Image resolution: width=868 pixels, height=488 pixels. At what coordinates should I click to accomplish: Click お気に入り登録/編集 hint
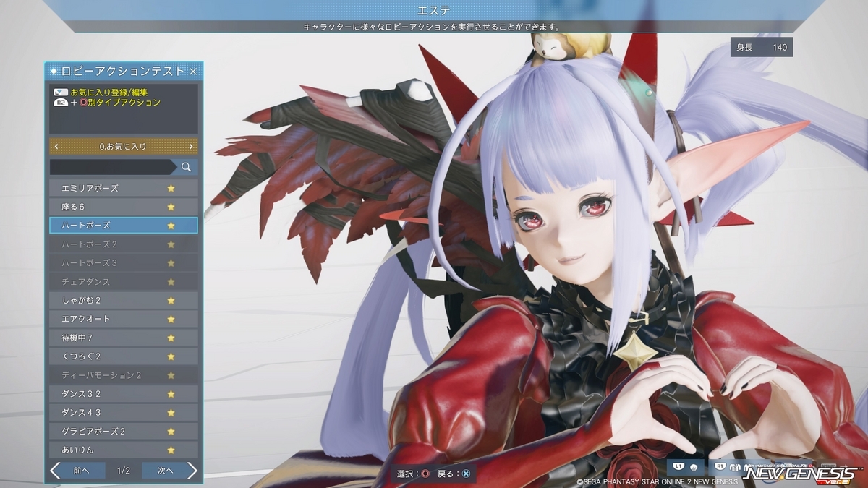click(x=109, y=93)
